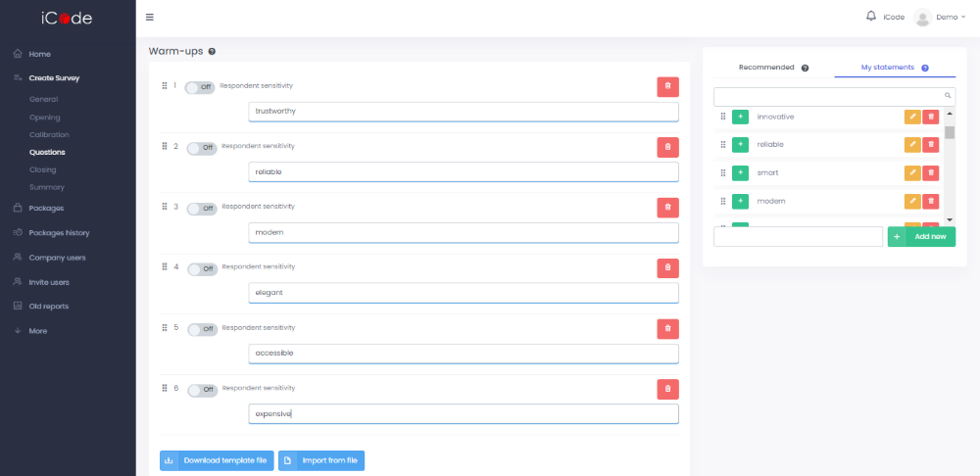980x476 pixels.
Task: Delete the 'trustworthy' warm-up with trash icon
Action: coord(667,86)
